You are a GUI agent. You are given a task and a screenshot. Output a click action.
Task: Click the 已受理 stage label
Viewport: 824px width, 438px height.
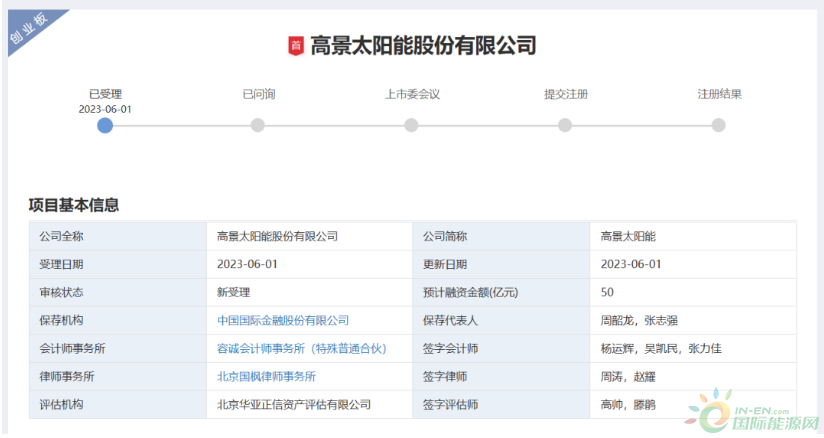coord(105,94)
